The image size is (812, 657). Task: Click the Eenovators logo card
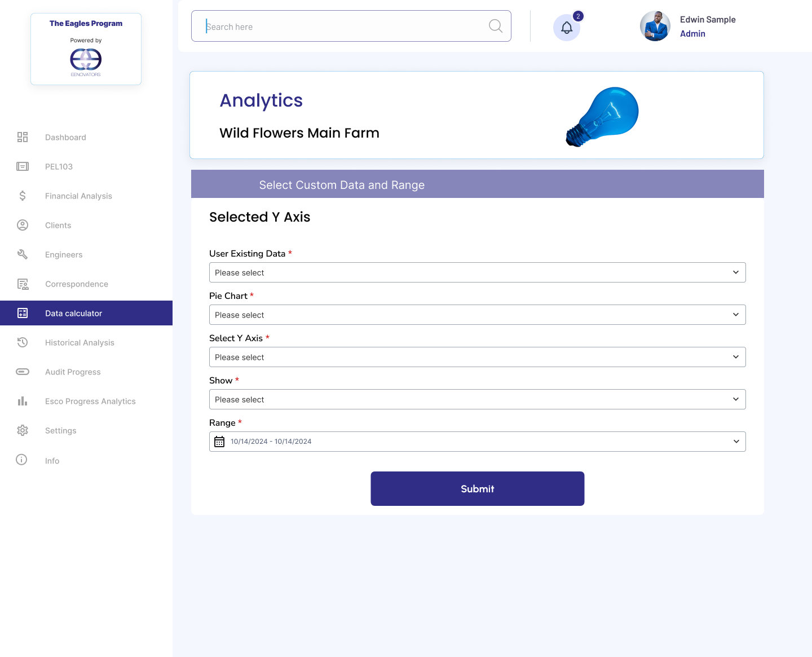pos(86,49)
